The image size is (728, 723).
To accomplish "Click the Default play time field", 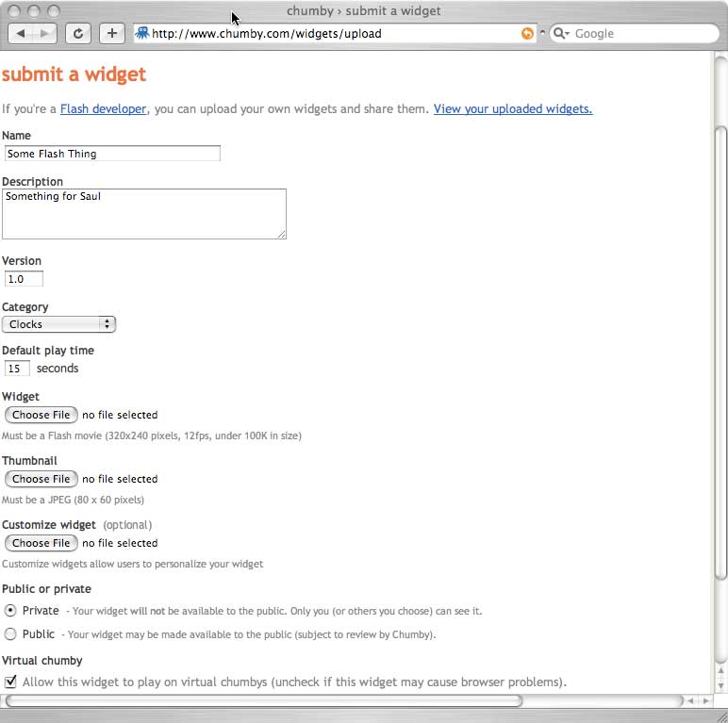I will [x=17, y=369].
